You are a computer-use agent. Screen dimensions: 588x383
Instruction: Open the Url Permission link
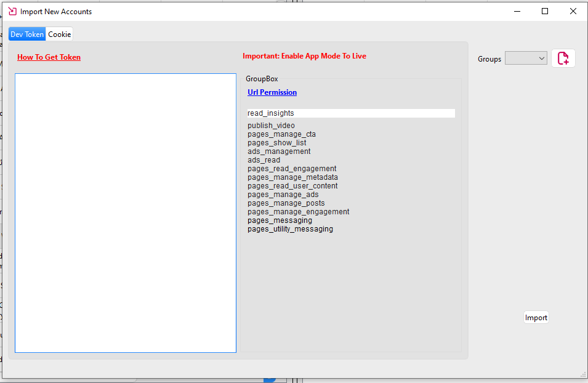[x=272, y=92]
